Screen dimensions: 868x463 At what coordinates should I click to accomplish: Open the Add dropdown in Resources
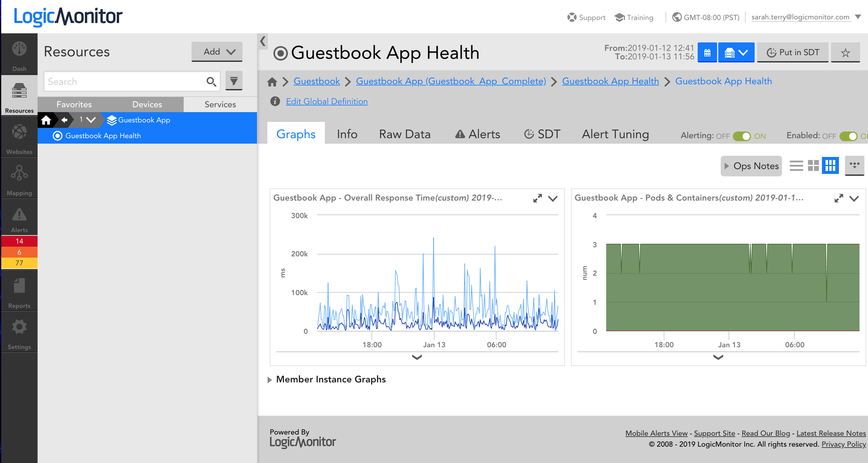[x=217, y=52]
